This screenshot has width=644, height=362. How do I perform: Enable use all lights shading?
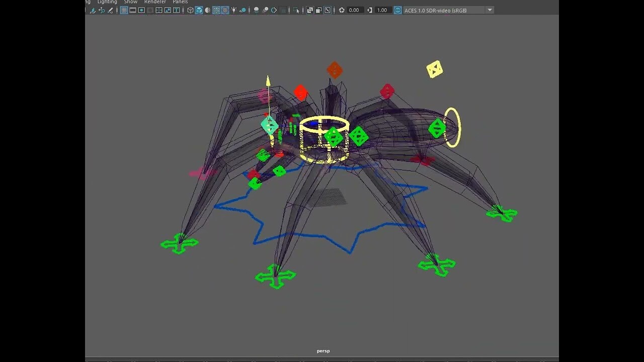[x=234, y=10]
